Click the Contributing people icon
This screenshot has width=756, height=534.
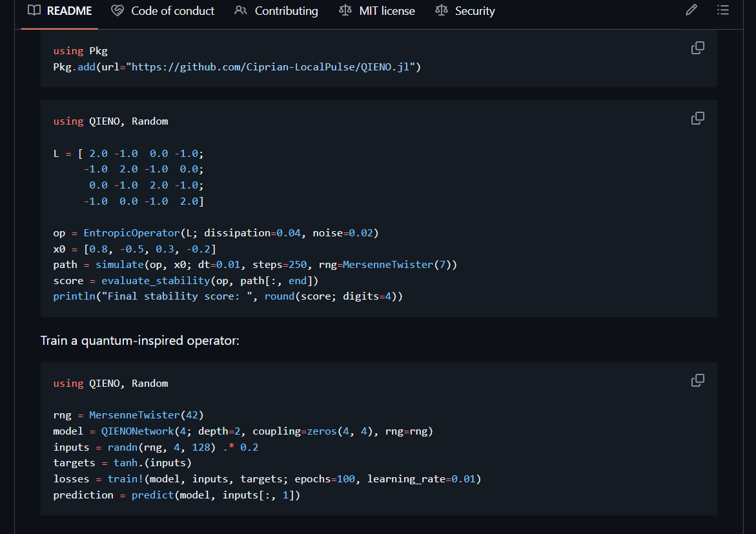241,10
